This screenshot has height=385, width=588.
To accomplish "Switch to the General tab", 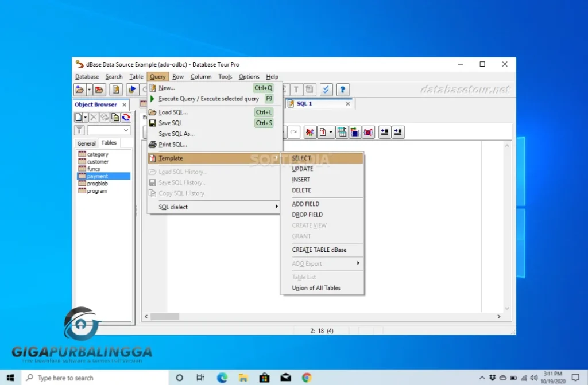I will (x=86, y=143).
